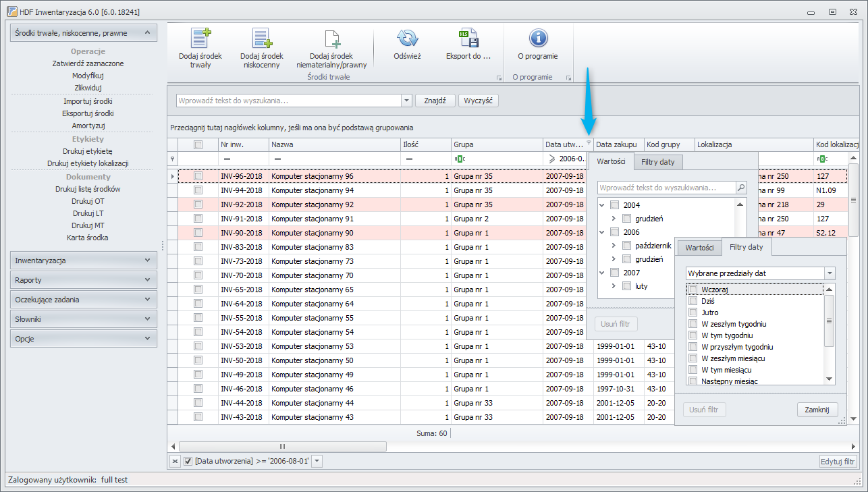The height and width of the screenshot is (492, 868).
Task: Click the filter icon in Data utworzenia header
Action: click(x=589, y=143)
